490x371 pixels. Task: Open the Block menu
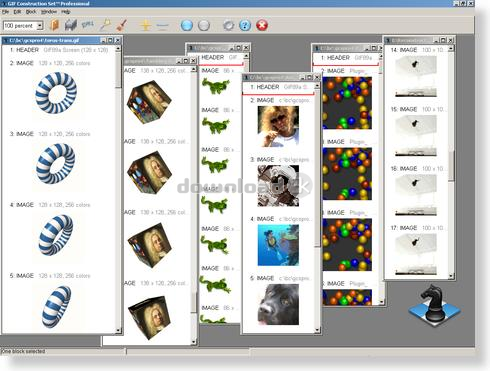tap(31, 12)
